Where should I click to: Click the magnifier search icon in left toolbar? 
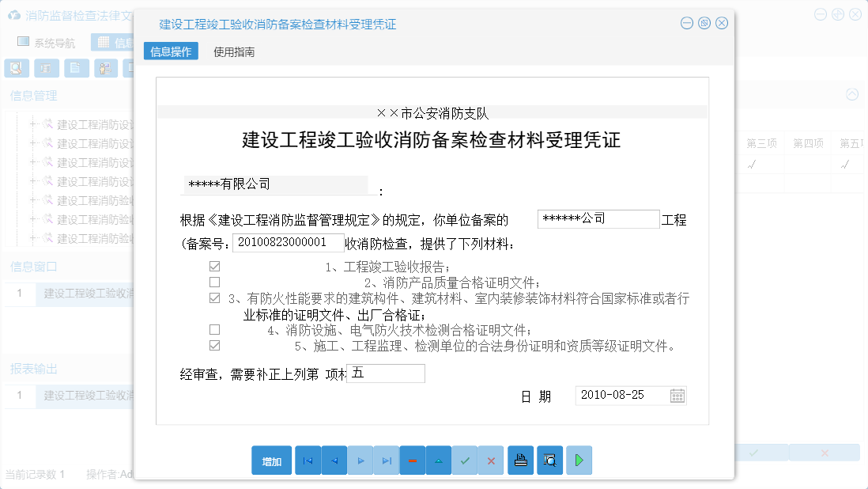(16, 68)
